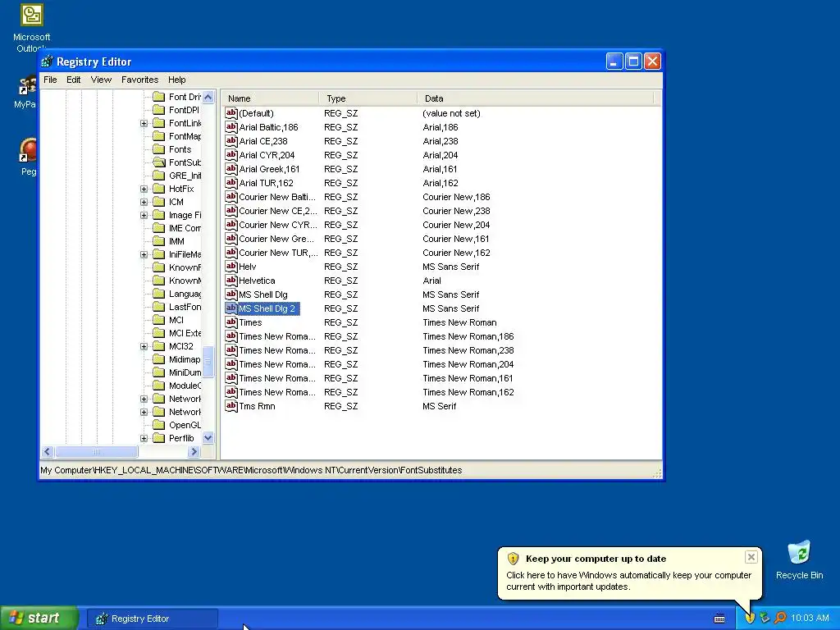840x630 pixels.
Task: Click the Microsoft Outlook desktop icon
Action: (32, 15)
